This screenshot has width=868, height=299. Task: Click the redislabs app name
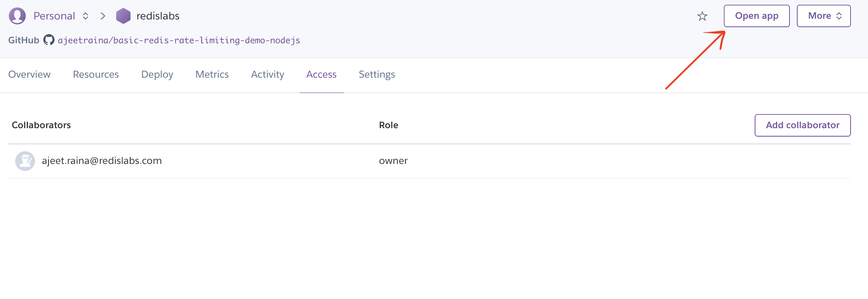pyautogui.click(x=158, y=16)
